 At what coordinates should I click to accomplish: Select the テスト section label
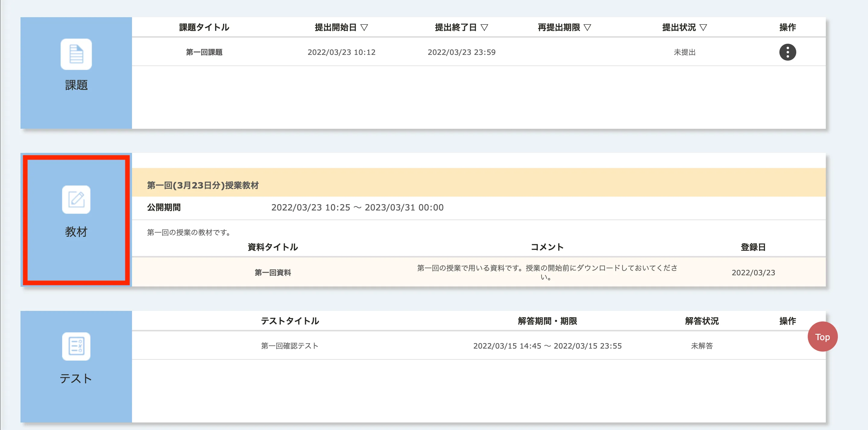(x=76, y=378)
